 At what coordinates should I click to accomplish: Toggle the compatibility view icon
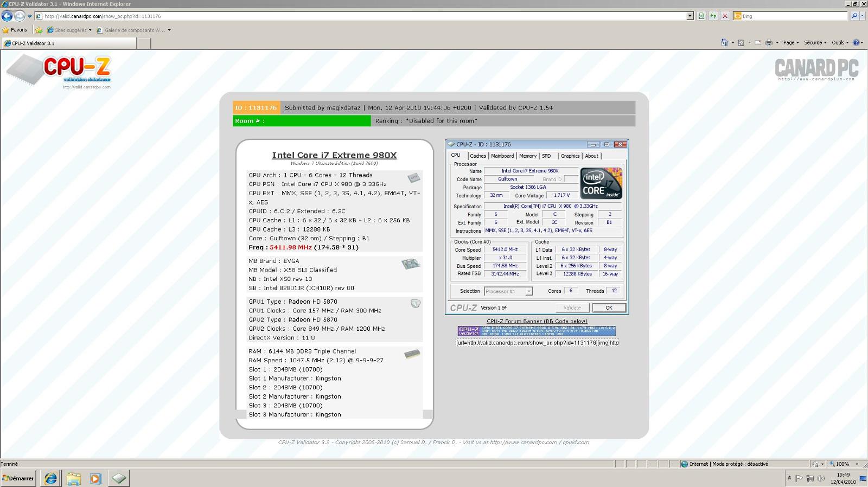pyautogui.click(x=701, y=16)
